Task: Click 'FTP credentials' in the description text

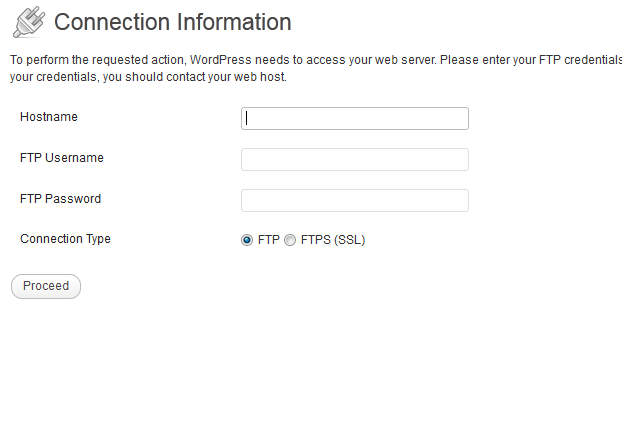Action: [580, 60]
